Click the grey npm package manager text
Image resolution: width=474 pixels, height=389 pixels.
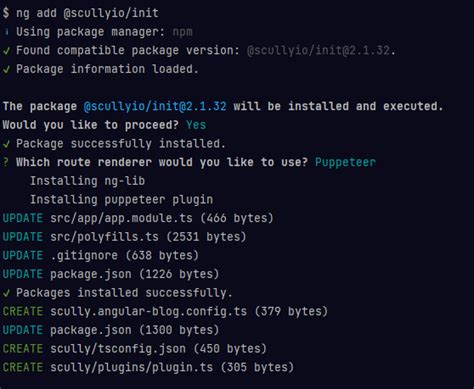182,32
